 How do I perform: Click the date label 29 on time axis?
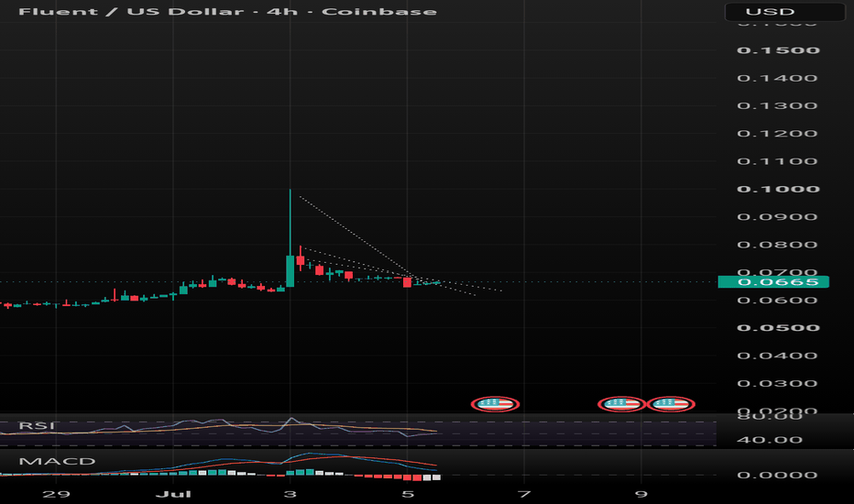(56, 494)
